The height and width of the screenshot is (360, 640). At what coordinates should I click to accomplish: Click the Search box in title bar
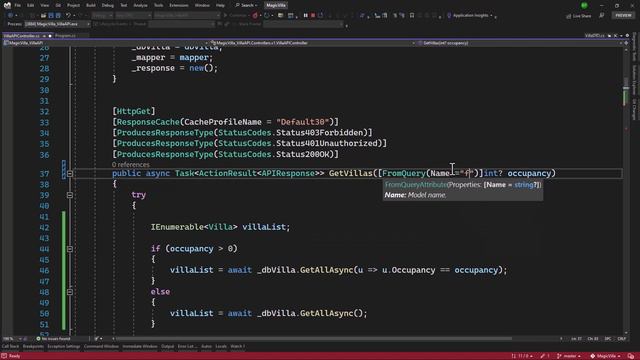coord(246,5)
